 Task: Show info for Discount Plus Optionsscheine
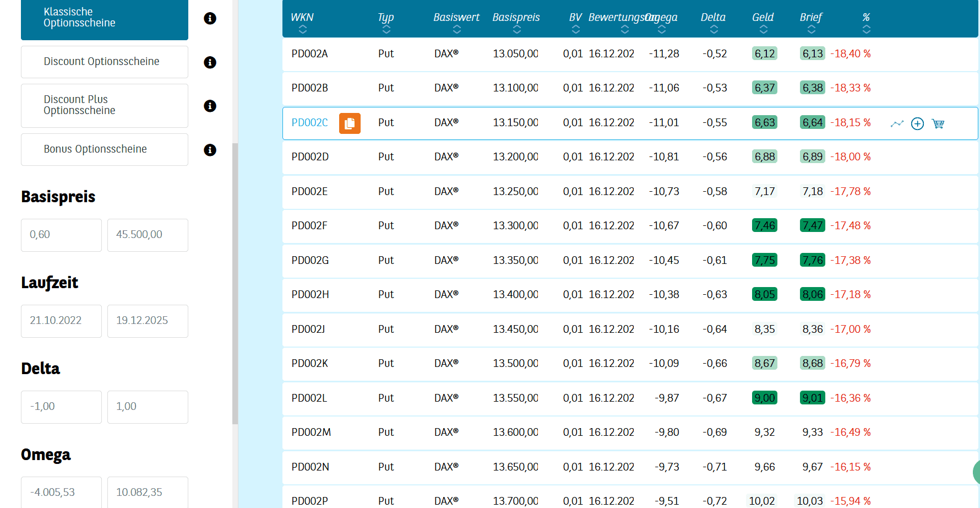(210, 106)
